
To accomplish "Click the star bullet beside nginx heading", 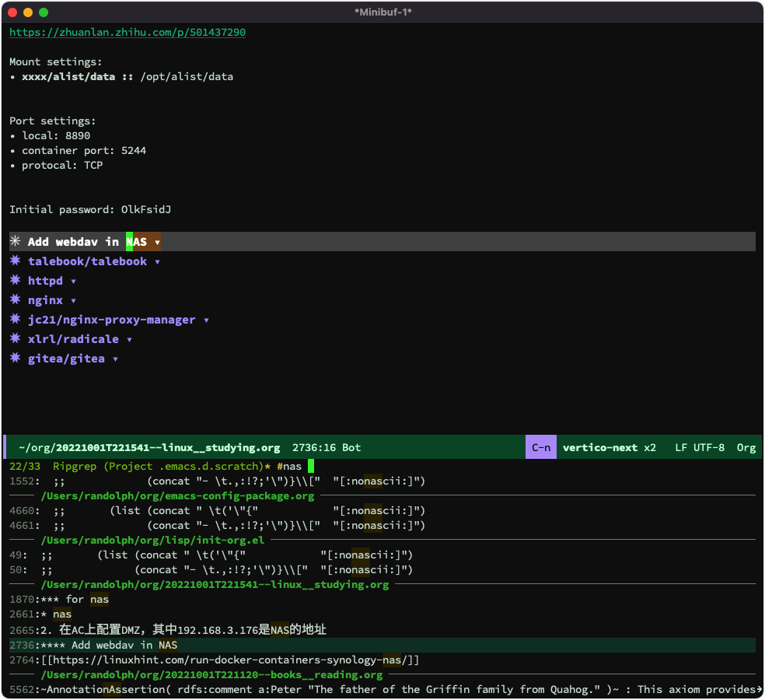I will [15, 299].
